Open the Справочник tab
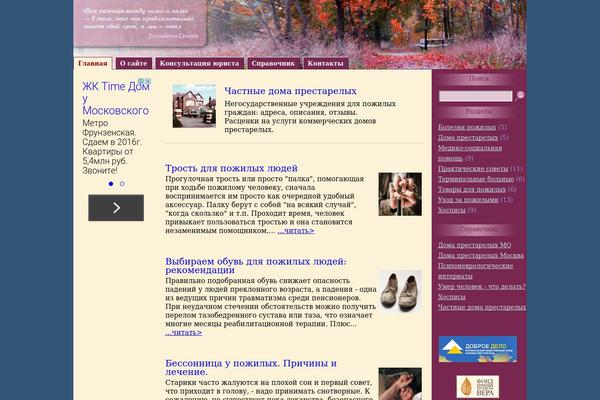 pos(273,64)
